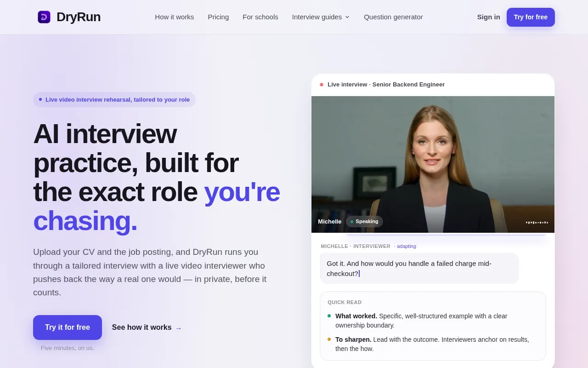Screen dimensions: 588x368
Task: Click the Try it for free hero button
Action: click(68, 328)
